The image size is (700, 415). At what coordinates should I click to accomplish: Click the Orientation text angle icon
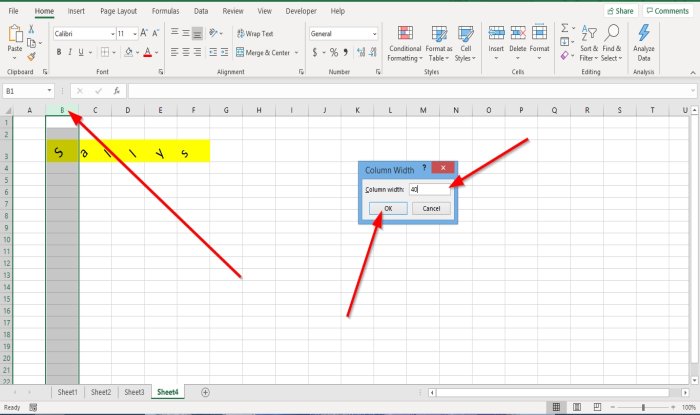coord(213,33)
